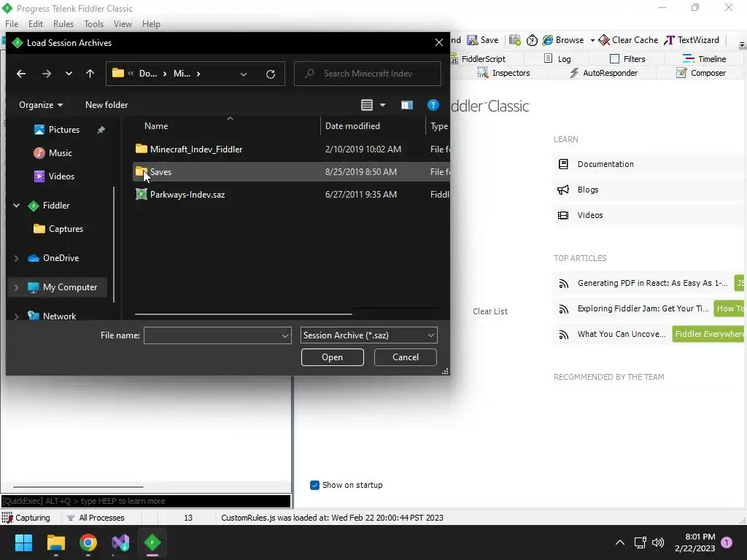
Task: Open Videos in the navigation pane
Action: pyautogui.click(x=61, y=176)
